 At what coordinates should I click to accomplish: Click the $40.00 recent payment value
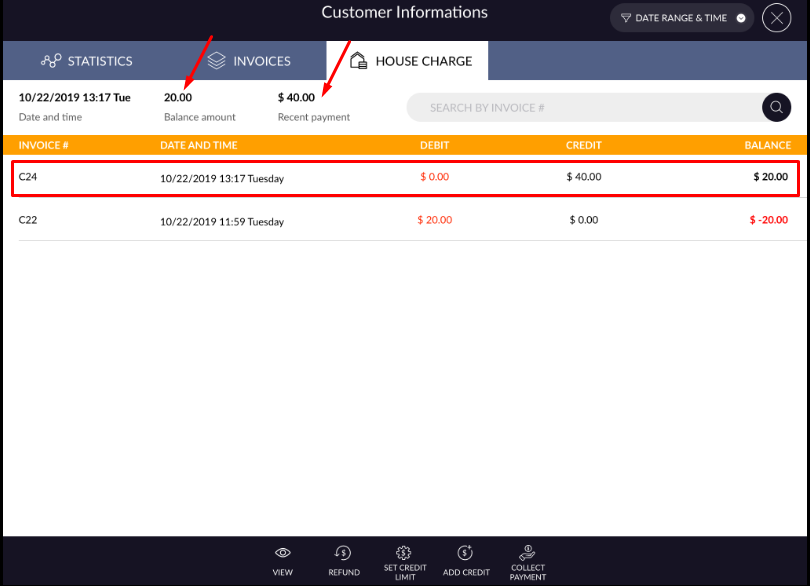tap(296, 97)
